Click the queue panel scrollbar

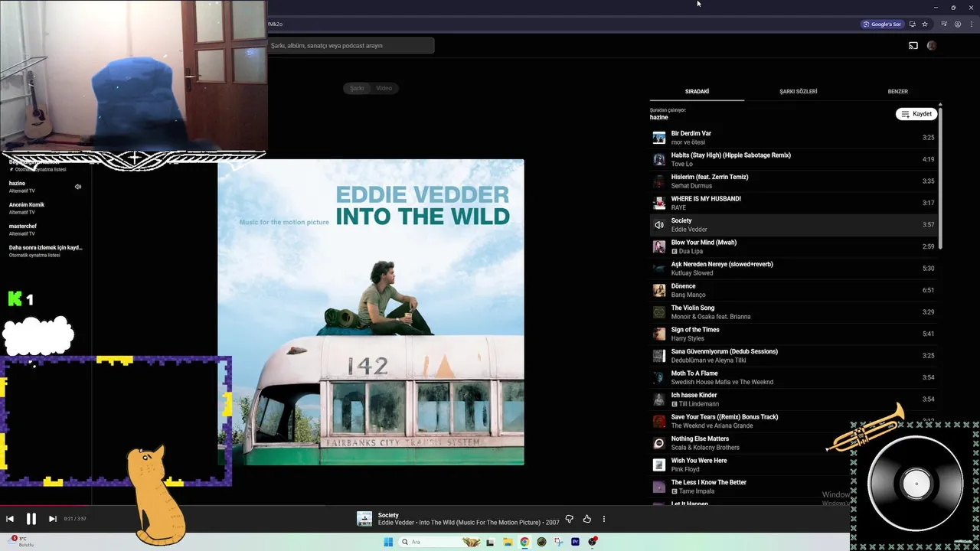tap(940, 178)
